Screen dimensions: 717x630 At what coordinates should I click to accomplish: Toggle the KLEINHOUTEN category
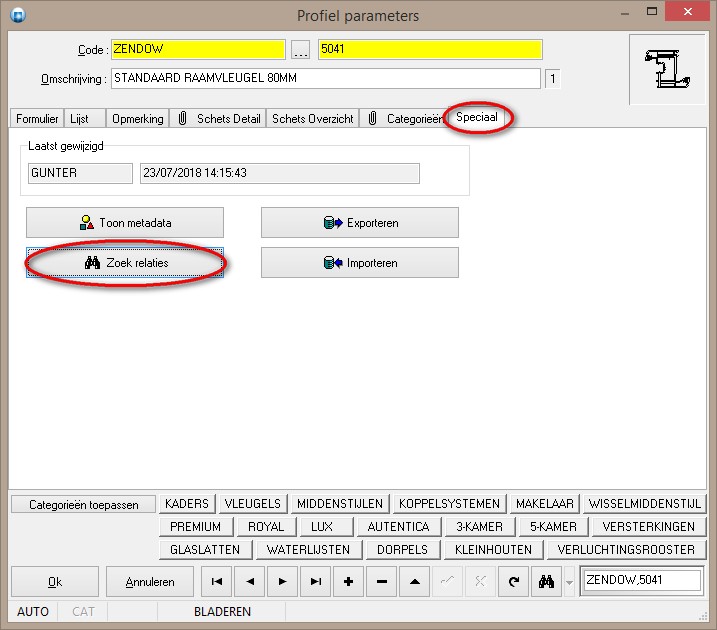pos(493,550)
